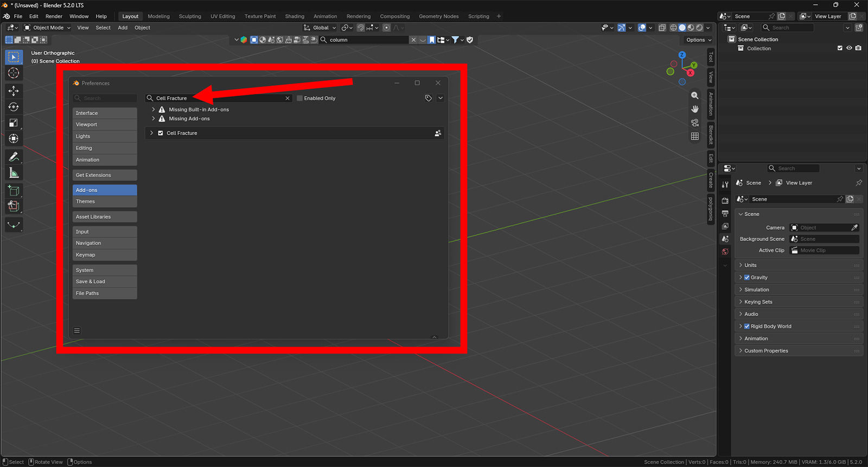Select the Annotate pencil tool
Image resolution: width=868 pixels, height=467 pixels.
[14, 157]
